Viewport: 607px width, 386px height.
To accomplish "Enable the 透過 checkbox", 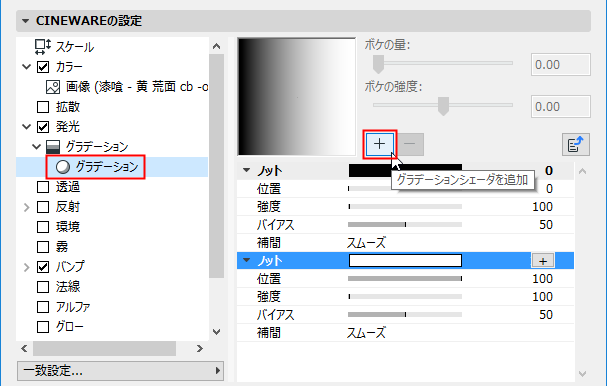I will click(x=43, y=187).
